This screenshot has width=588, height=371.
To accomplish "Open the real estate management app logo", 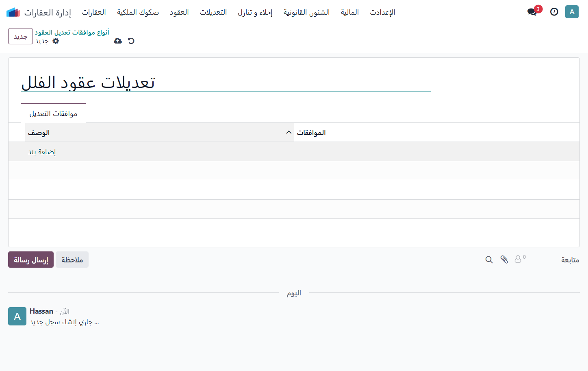I will 13,12.
